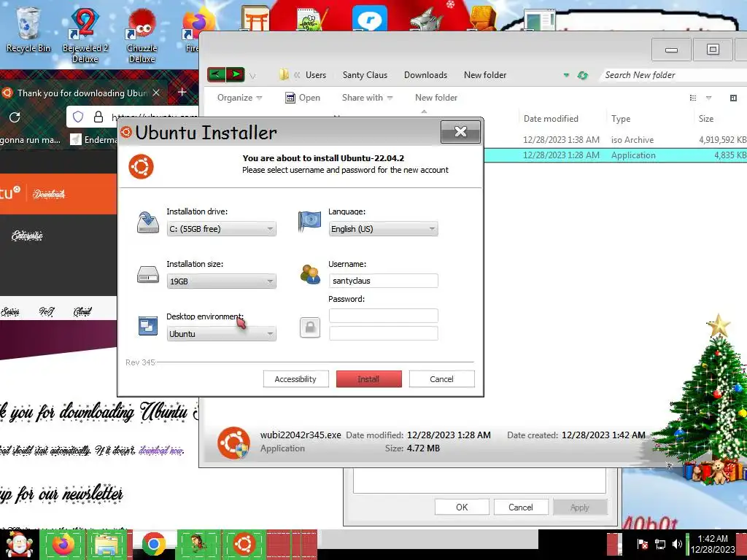
Task: Sort by the Type column header
Action: 621,119
